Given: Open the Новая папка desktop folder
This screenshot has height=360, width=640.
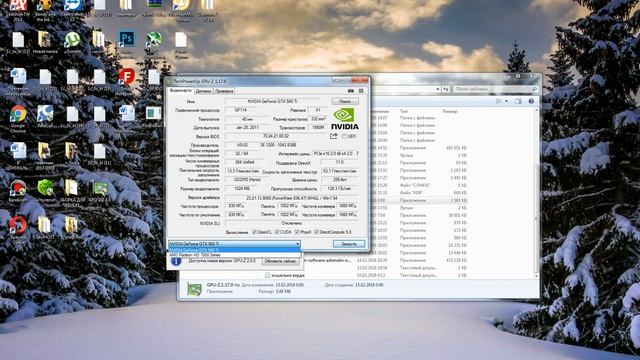Looking at the screenshot, I should (x=45, y=40).
